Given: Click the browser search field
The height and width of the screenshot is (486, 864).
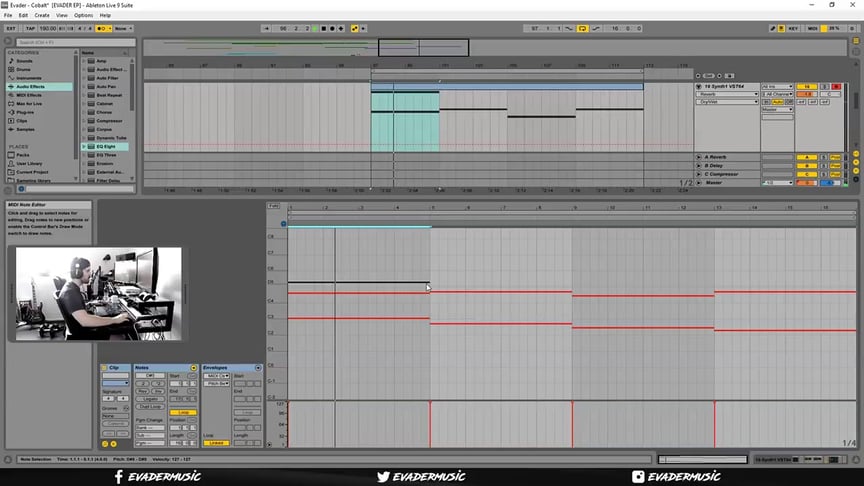Looking at the screenshot, I should point(75,42).
